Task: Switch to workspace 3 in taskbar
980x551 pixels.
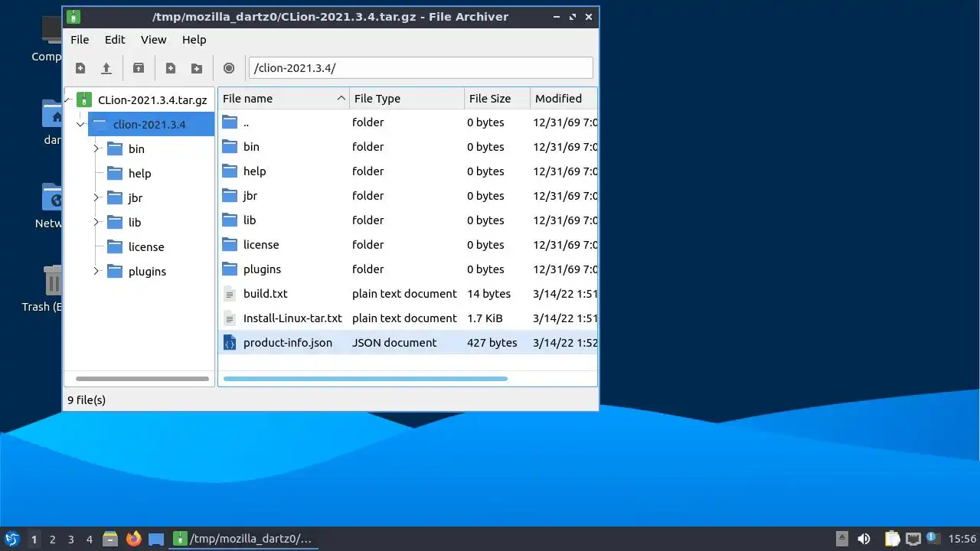Action: coord(70,540)
